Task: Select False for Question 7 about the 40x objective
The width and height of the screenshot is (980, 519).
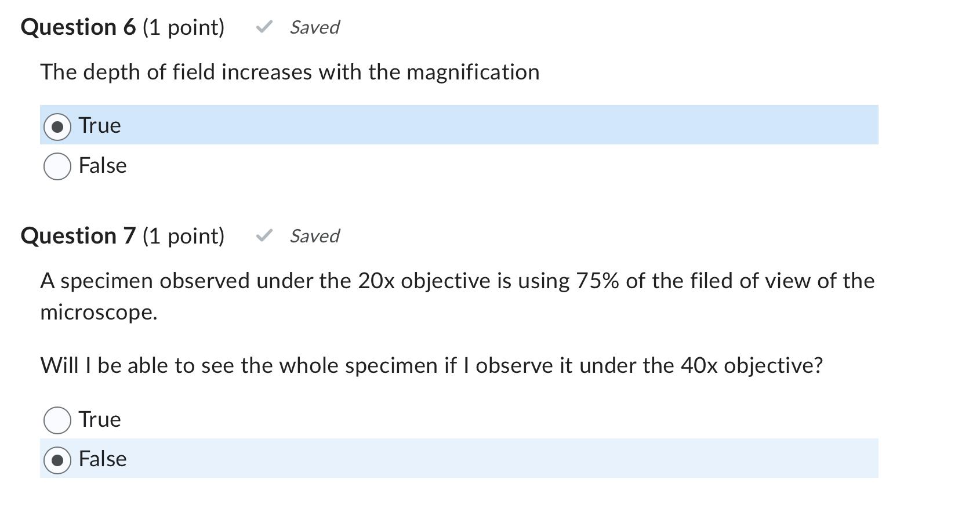Action: point(57,459)
